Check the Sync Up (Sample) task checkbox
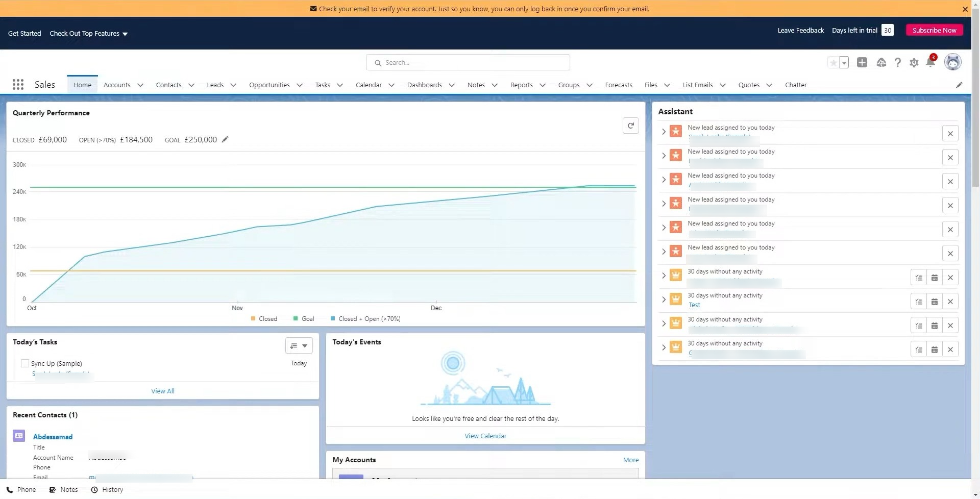Viewport: 980px width, 499px height. 25,363
